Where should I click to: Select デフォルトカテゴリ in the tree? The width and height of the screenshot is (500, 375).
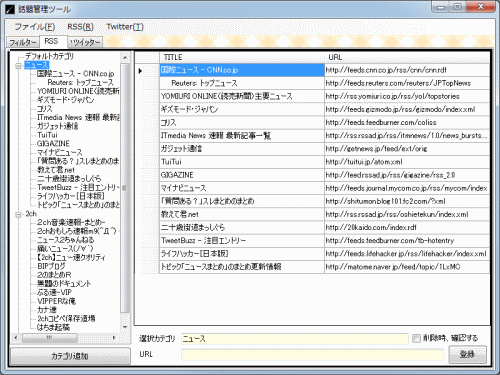(x=49, y=56)
